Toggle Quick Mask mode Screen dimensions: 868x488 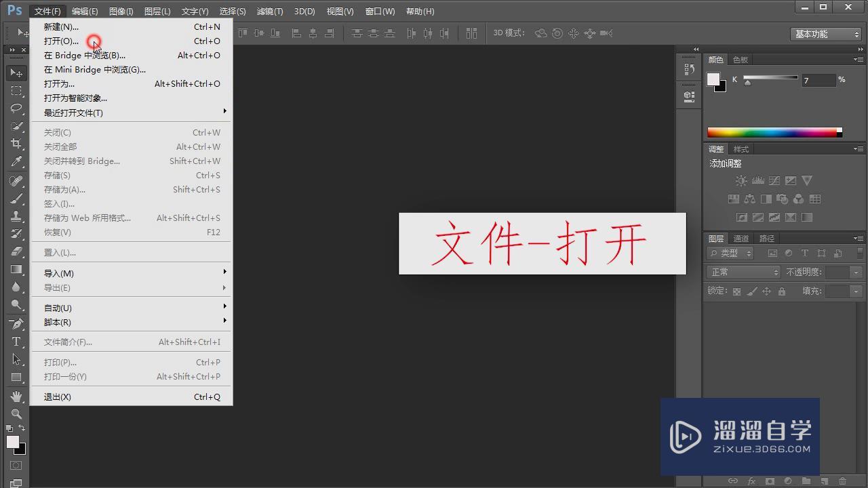pos(16,466)
